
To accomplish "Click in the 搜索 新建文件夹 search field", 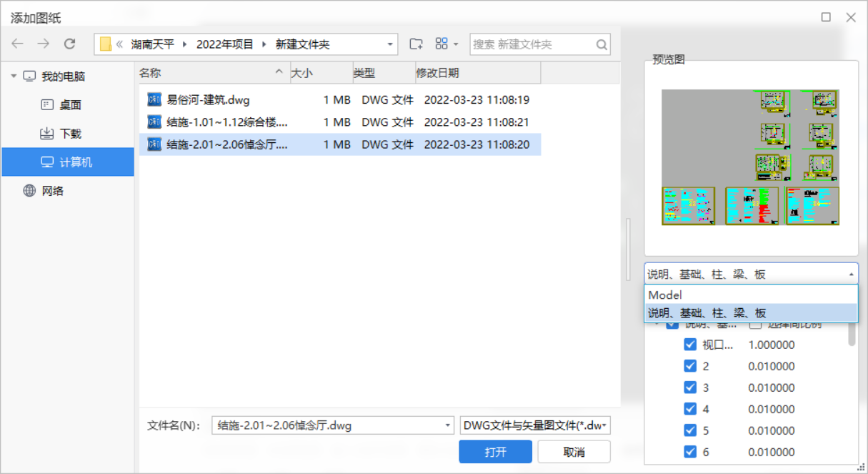I will pyautogui.click(x=532, y=44).
